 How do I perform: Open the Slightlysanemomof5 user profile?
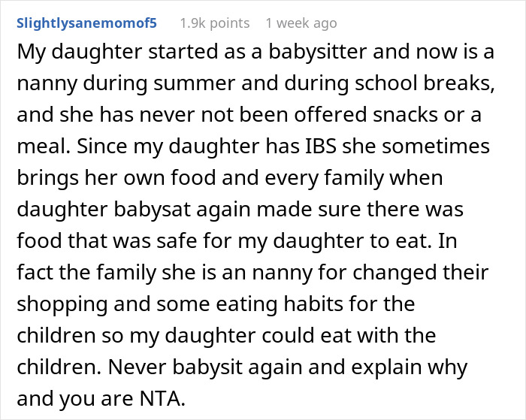(86, 23)
